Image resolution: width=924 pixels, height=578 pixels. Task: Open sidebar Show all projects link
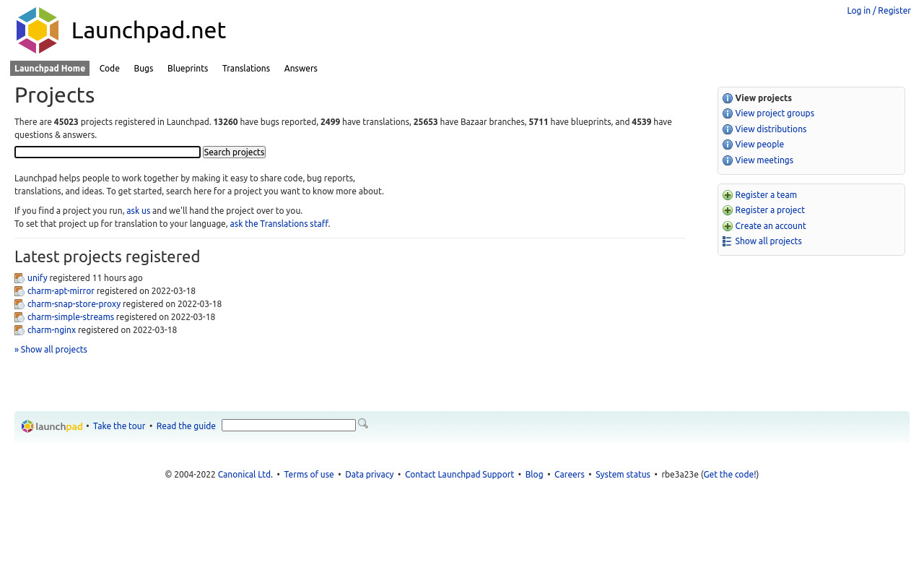(769, 241)
